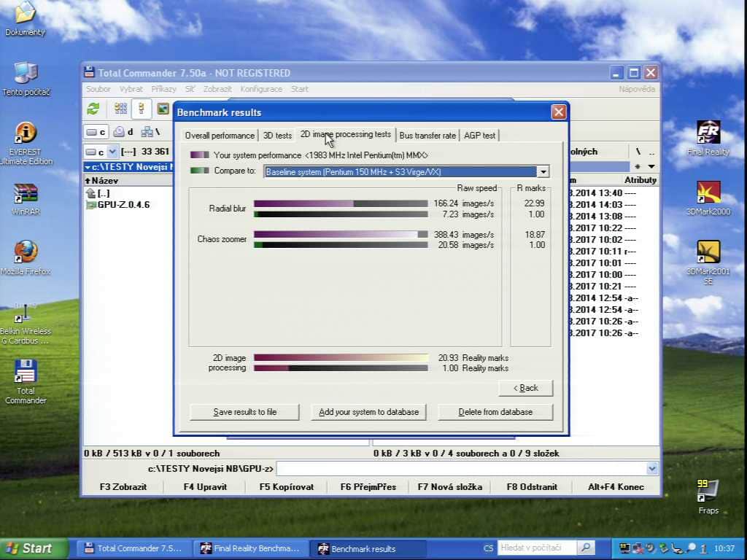The width and height of the screenshot is (747, 560).
Task: Open the Bus transfer rate tab
Action: [x=427, y=136]
